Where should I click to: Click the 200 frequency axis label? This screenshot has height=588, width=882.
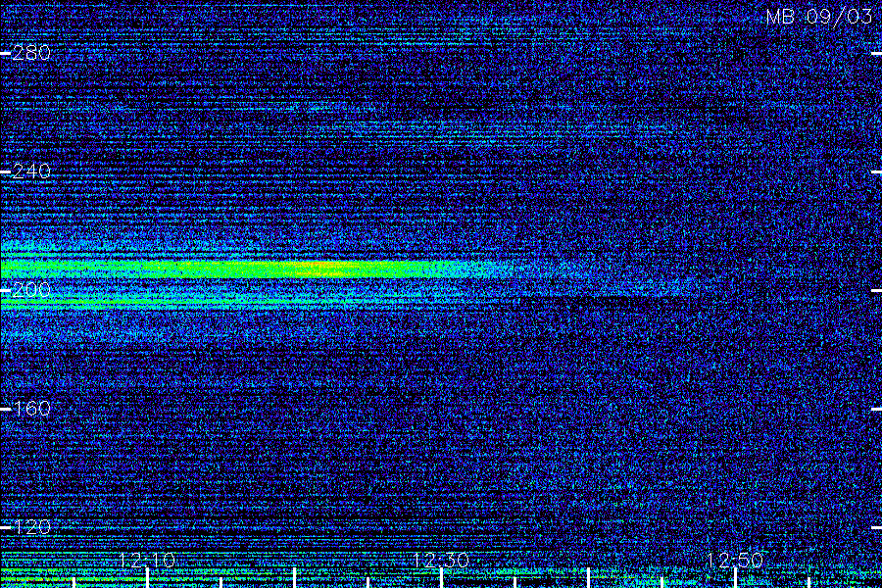click(31, 290)
